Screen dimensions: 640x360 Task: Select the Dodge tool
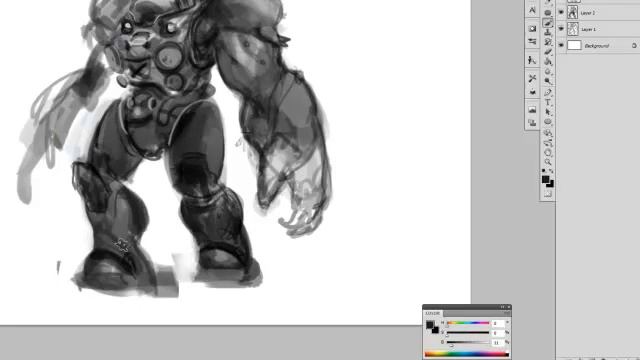tap(548, 81)
